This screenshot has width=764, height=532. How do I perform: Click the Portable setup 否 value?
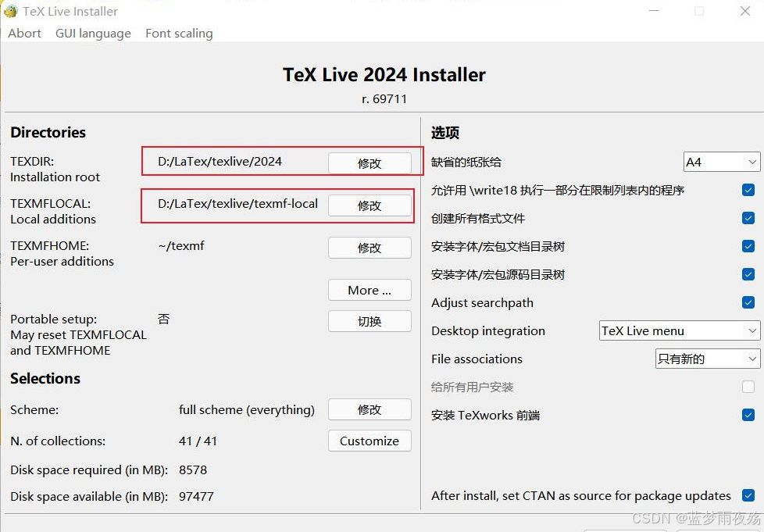pyautogui.click(x=164, y=319)
